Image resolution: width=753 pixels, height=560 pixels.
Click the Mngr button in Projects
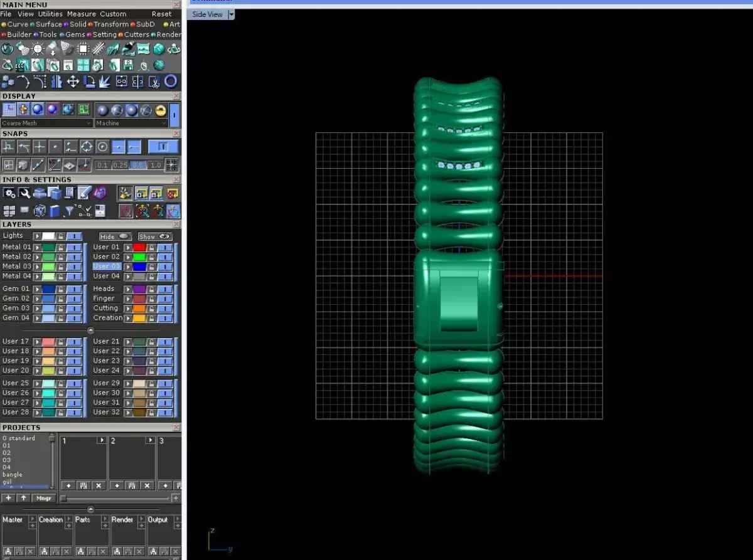(x=44, y=498)
